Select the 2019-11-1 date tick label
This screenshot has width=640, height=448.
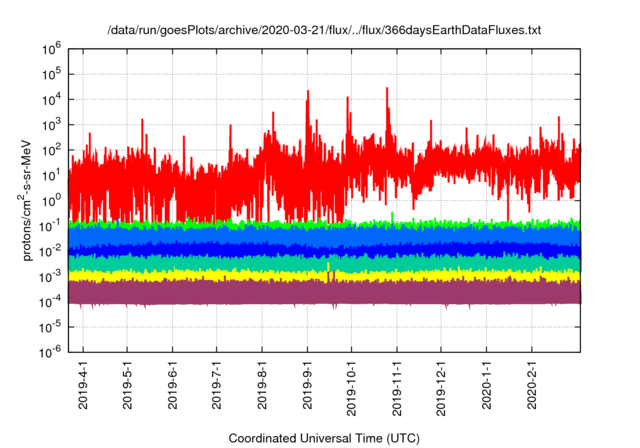[x=397, y=388]
